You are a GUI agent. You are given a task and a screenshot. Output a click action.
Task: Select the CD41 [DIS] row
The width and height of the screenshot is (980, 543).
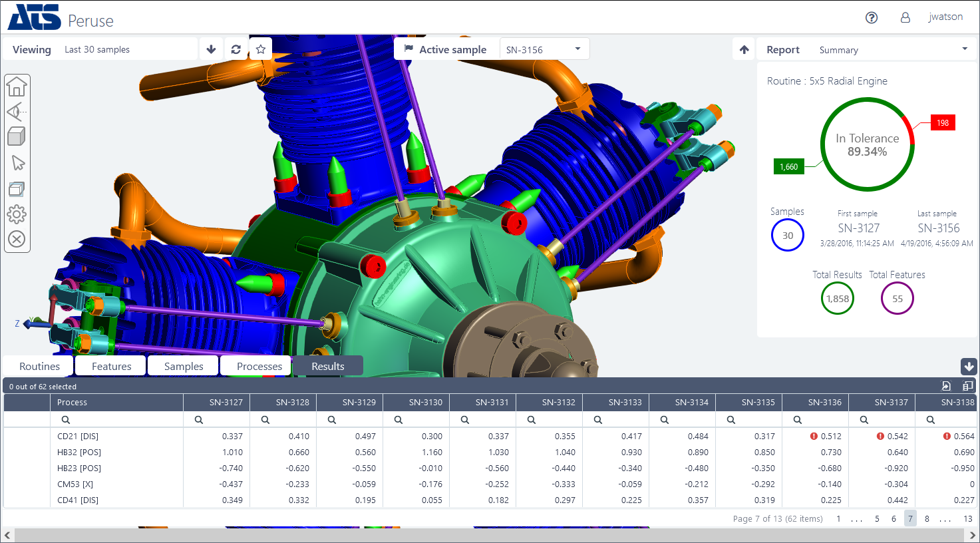tap(489, 500)
